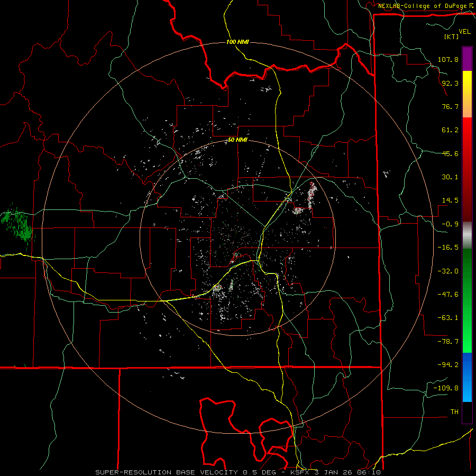
Task: Click the 100 NMI range ring label
Action: (x=237, y=42)
